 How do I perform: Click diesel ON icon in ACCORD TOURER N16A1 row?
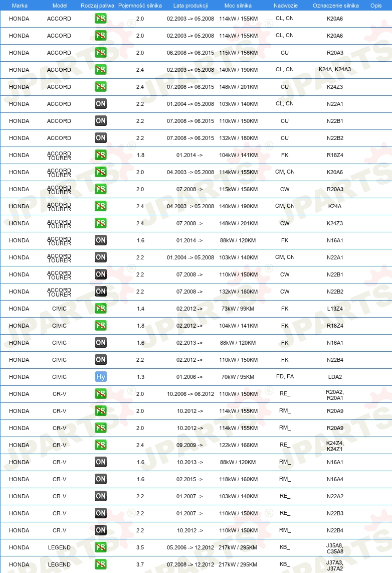pyautogui.click(x=101, y=240)
